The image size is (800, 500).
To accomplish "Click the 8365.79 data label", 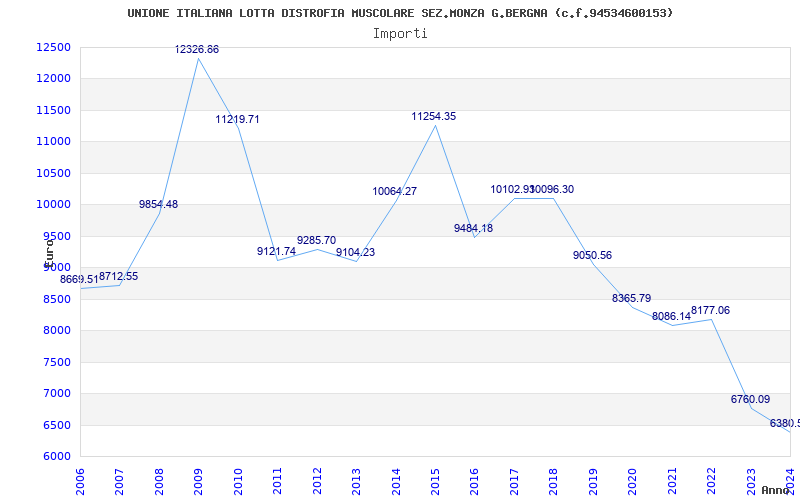I will click(632, 298).
